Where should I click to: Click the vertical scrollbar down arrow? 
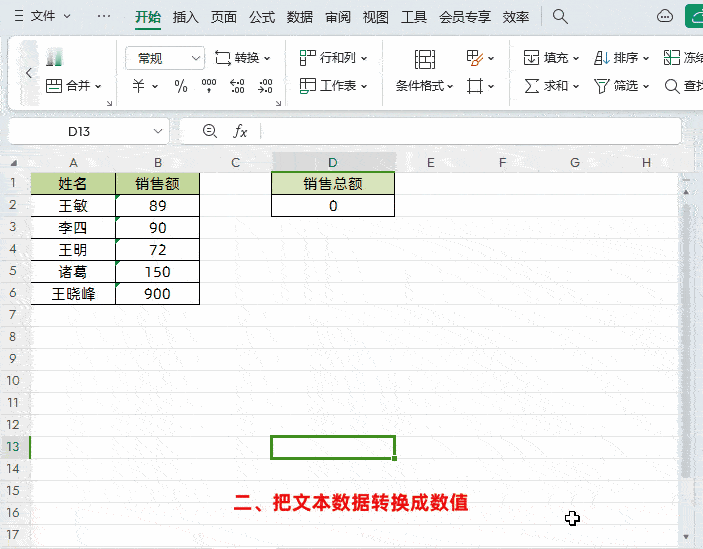point(686,537)
